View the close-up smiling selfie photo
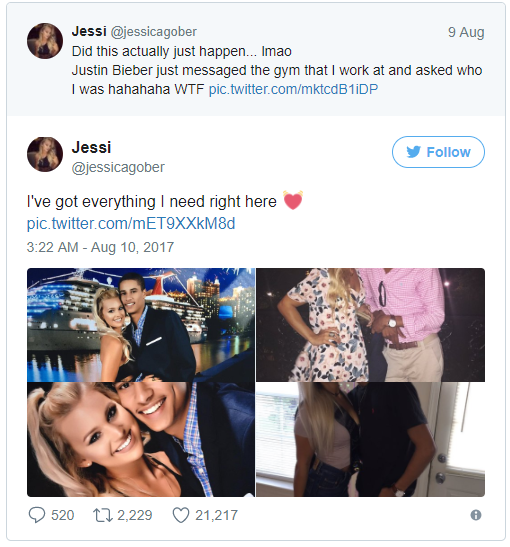This screenshot has width=510, height=547. tap(141, 440)
